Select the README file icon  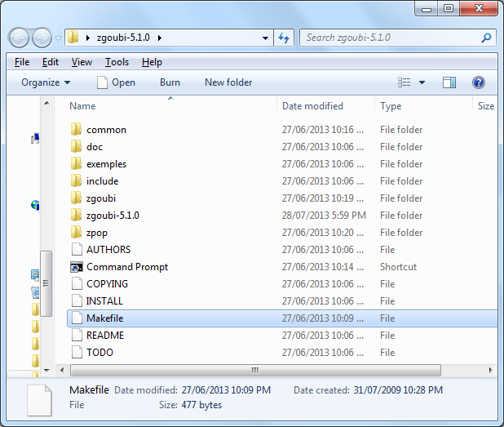[x=77, y=336]
